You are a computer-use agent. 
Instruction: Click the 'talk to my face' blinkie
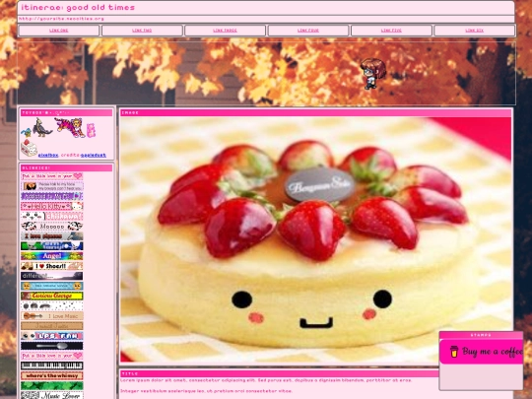[x=51, y=186]
